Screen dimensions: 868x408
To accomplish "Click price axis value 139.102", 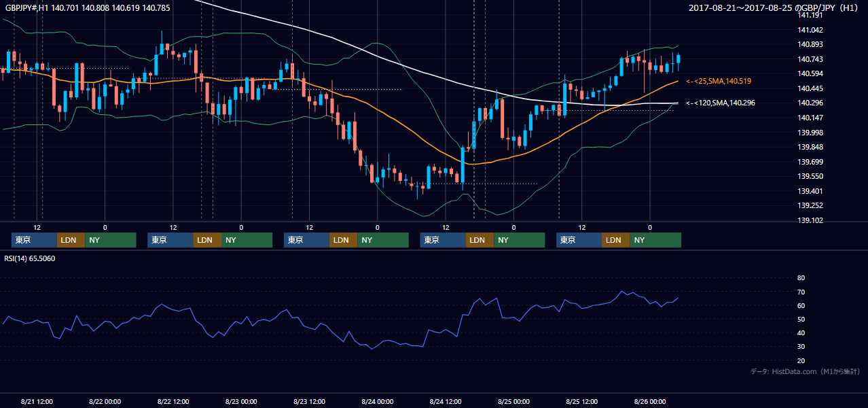I will (810, 220).
